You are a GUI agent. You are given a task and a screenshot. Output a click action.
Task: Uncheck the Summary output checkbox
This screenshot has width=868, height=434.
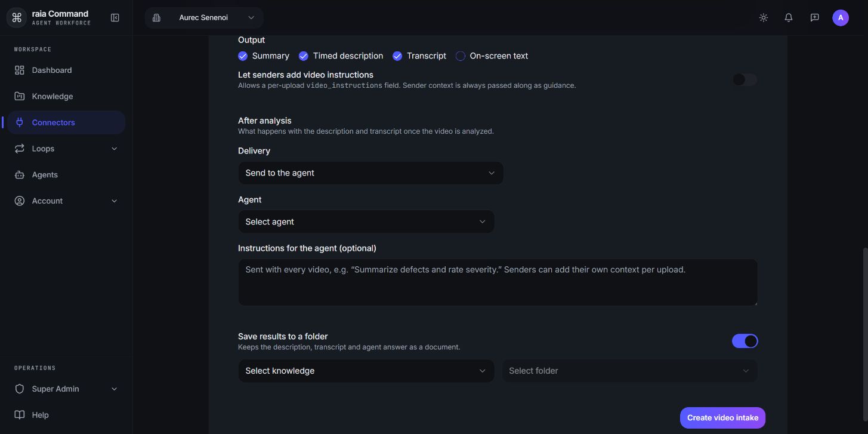243,56
